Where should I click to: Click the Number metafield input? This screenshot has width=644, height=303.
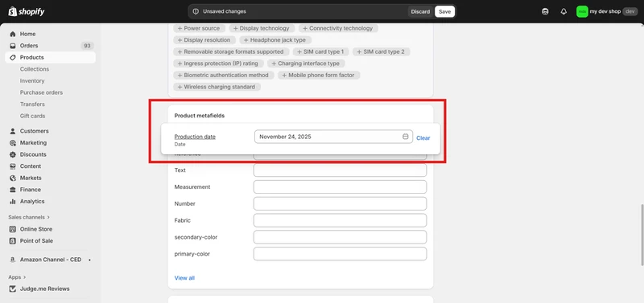pos(340,204)
